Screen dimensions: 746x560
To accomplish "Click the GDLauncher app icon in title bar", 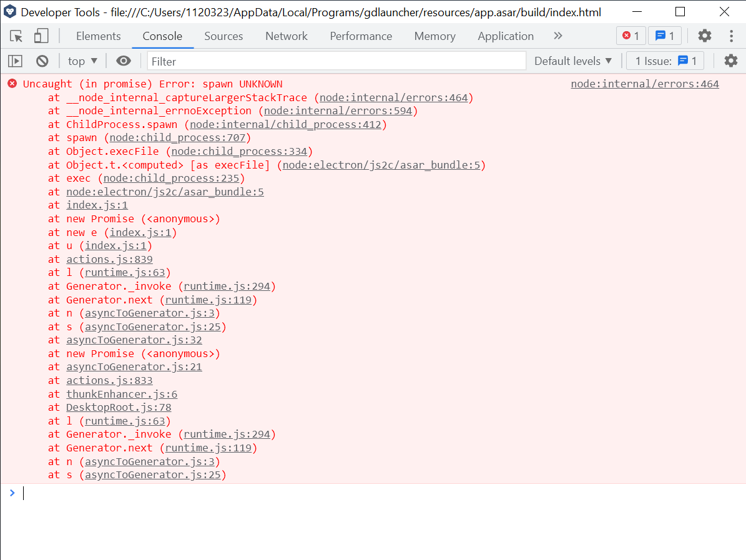I will [x=10, y=12].
